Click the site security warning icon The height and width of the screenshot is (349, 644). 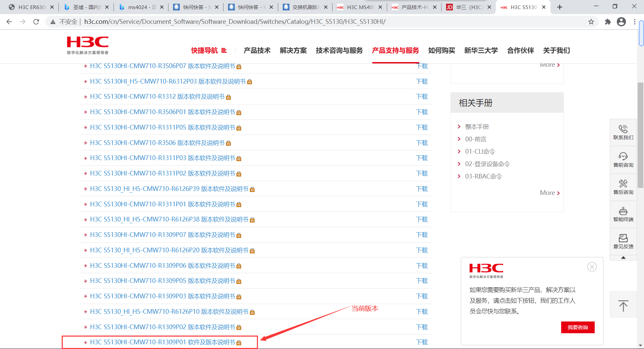tap(53, 22)
